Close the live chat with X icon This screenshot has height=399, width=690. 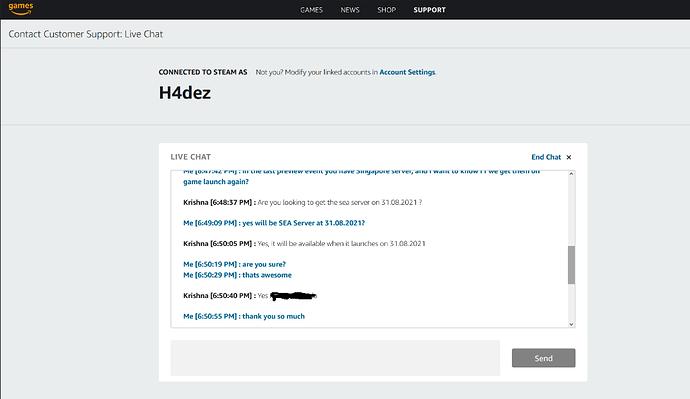point(569,157)
